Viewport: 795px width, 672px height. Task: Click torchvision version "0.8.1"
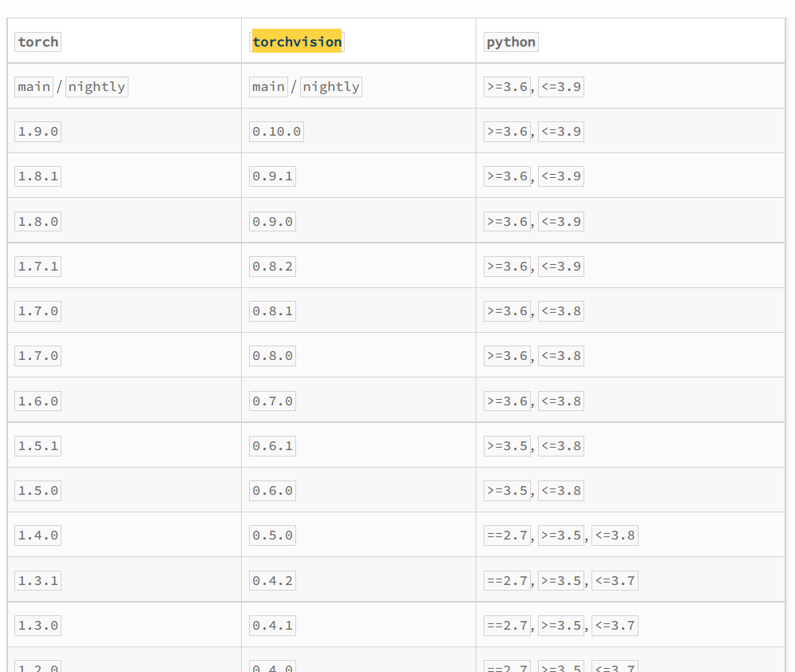[x=273, y=311]
